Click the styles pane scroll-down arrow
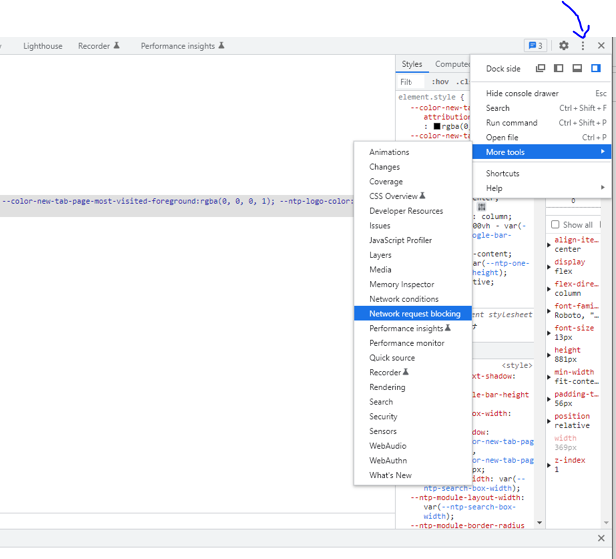Image resolution: width=616 pixels, height=559 pixels. pos(539,522)
